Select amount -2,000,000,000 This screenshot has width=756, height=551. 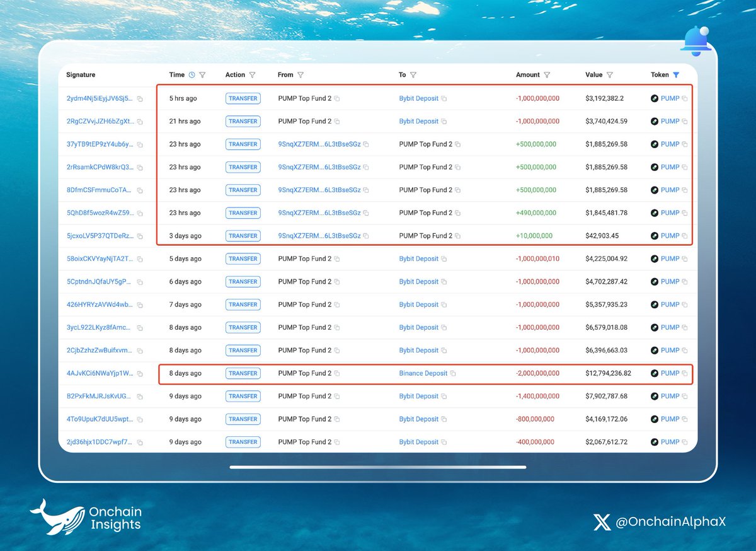537,373
